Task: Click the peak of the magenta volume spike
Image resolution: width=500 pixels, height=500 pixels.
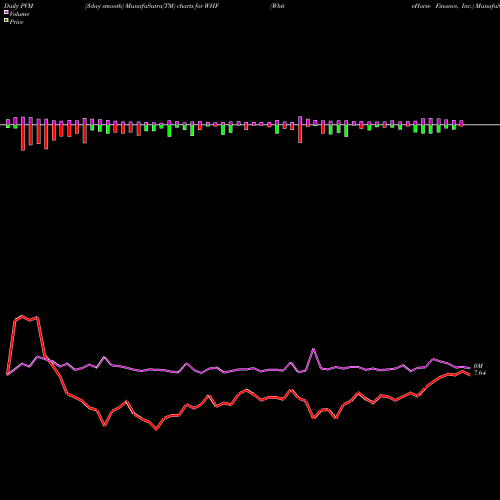Action: click(x=314, y=349)
